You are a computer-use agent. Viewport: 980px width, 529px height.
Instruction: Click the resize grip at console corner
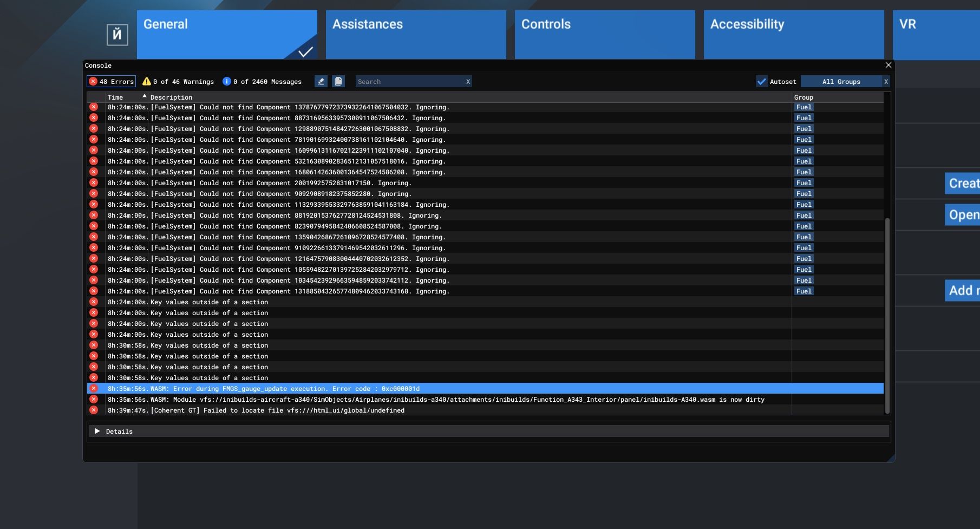[890, 458]
